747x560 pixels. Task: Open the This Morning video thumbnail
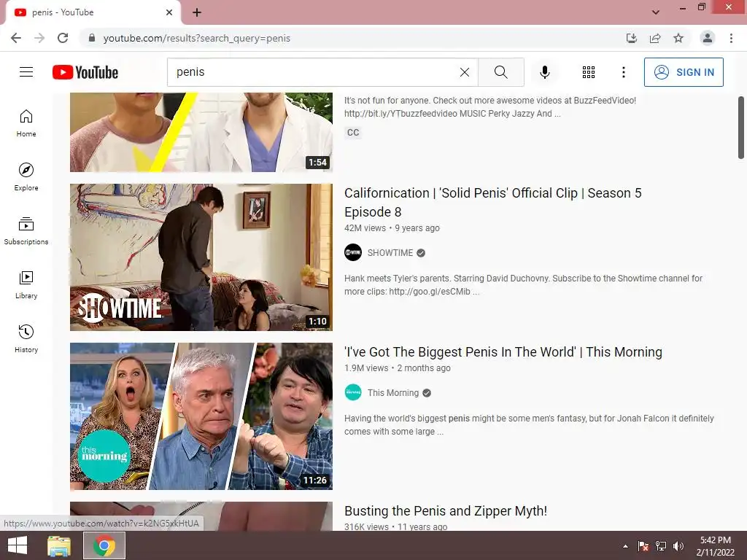tap(201, 416)
